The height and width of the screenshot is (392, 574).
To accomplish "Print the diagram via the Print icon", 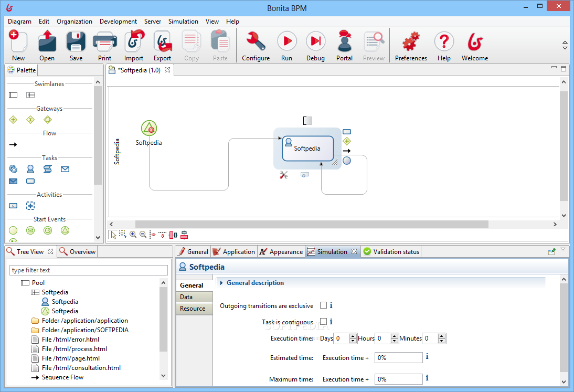I will point(105,42).
